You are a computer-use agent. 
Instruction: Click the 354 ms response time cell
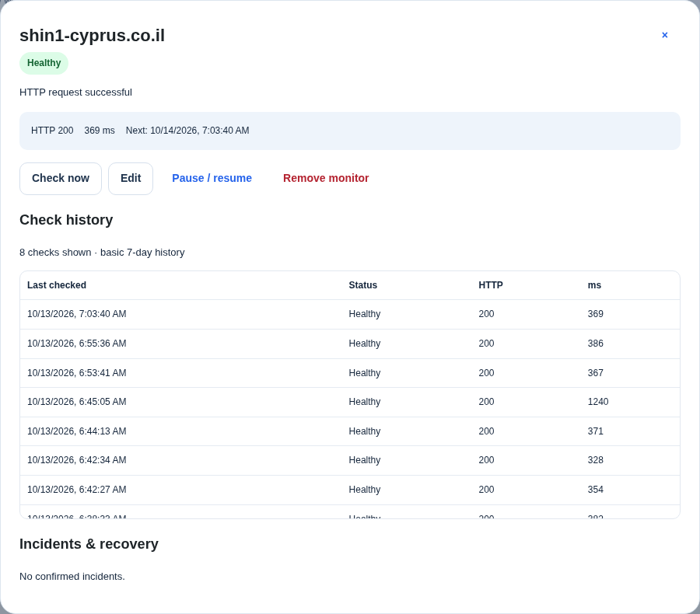click(x=595, y=490)
